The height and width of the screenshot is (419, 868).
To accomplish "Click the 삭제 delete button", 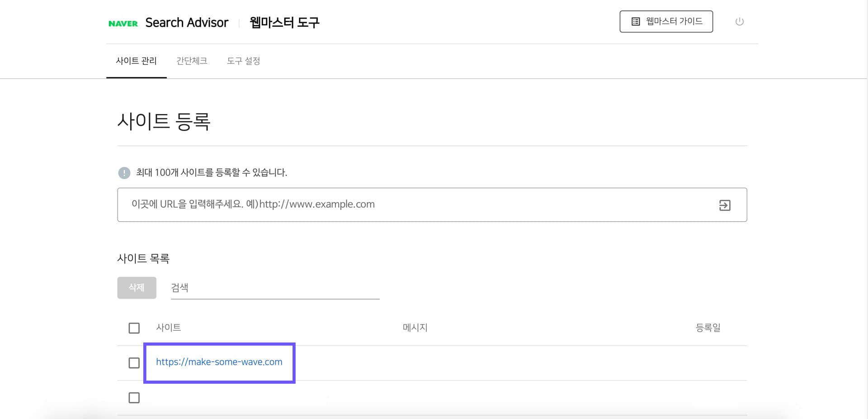I will [x=137, y=287].
